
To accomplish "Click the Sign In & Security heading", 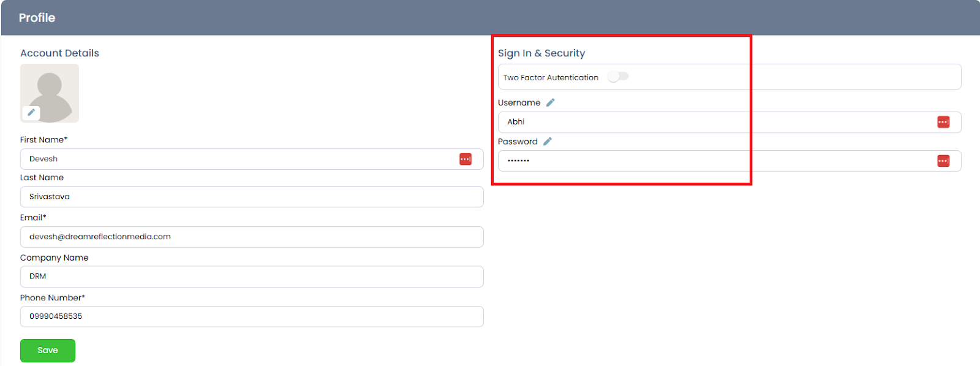I will [x=541, y=53].
